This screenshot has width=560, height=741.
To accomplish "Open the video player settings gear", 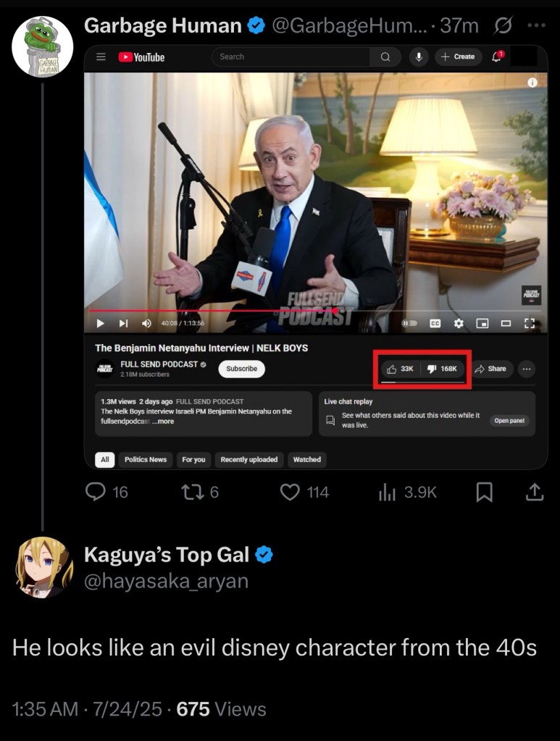I will coord(459,323).
